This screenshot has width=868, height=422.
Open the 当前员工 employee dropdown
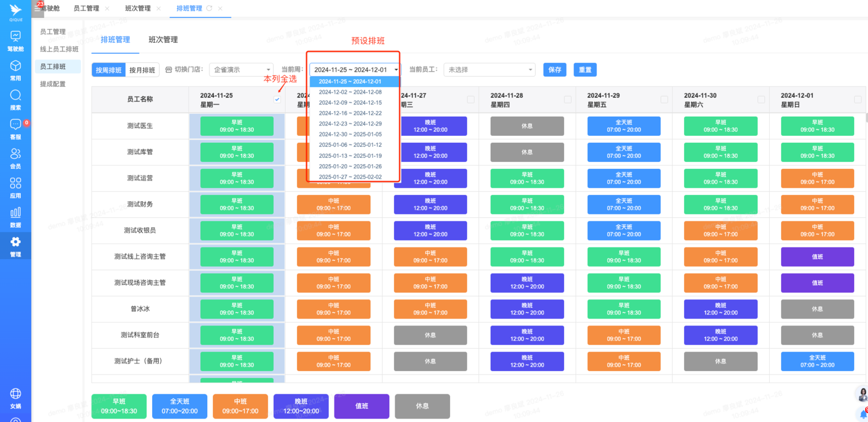[x=489, y=70]
